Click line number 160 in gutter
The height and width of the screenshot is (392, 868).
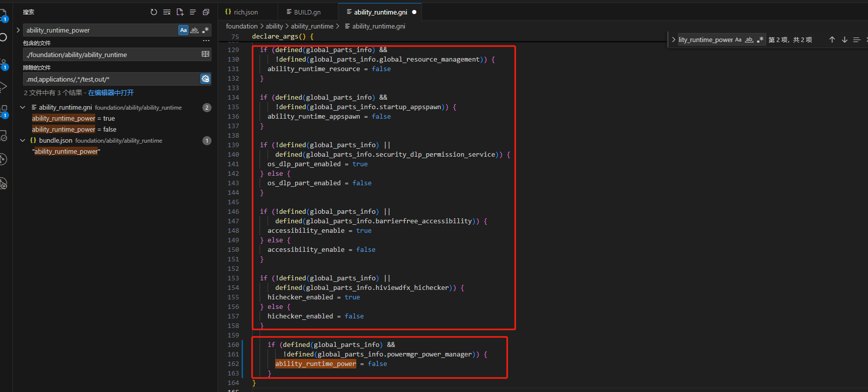point(233,345)
